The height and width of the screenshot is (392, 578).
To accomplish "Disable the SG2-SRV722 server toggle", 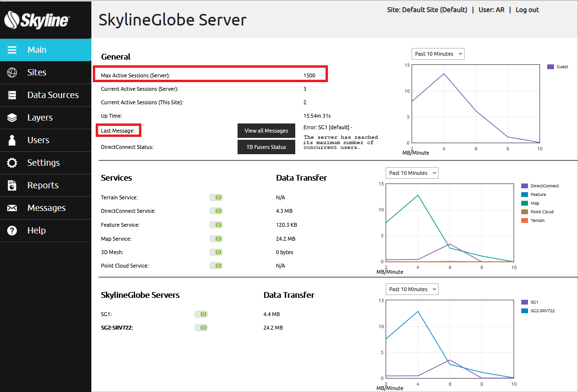I will click(201, 328).
